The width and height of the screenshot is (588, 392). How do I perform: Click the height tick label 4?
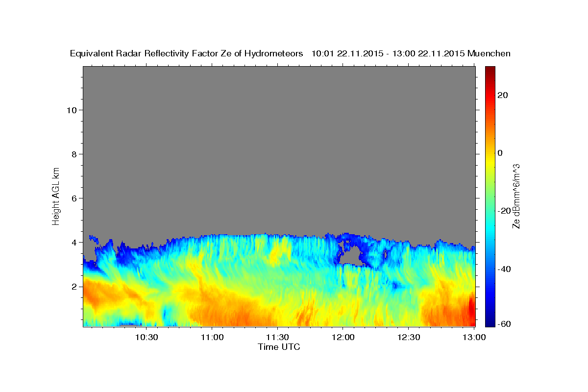[74, 242]
